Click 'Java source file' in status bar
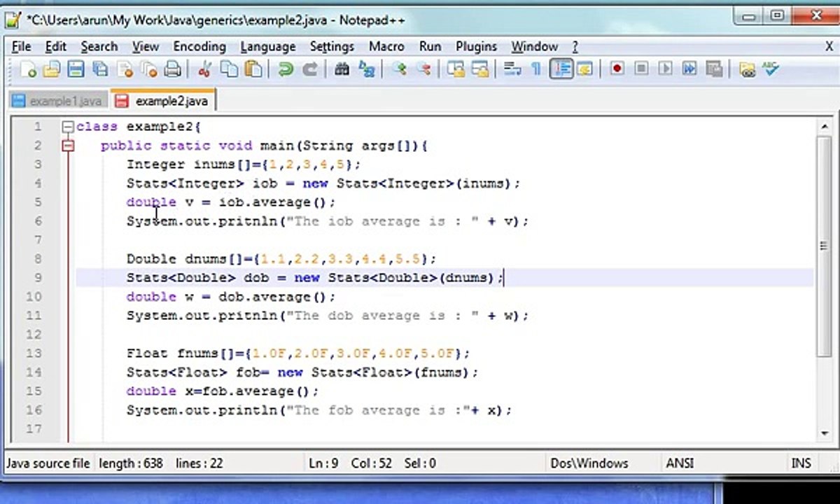The width and height of the screenshot is (840, 504). tap(48, 463)
